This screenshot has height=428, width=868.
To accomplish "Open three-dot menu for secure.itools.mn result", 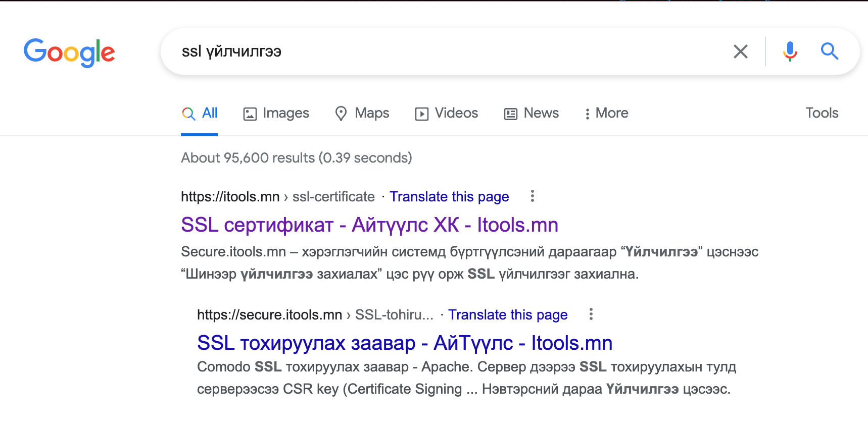I will point(591,314).
